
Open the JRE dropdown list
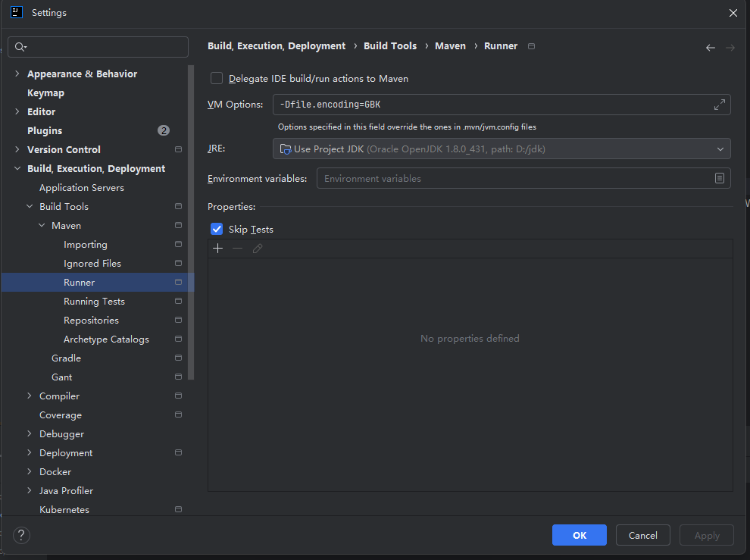tap(720, 149)
